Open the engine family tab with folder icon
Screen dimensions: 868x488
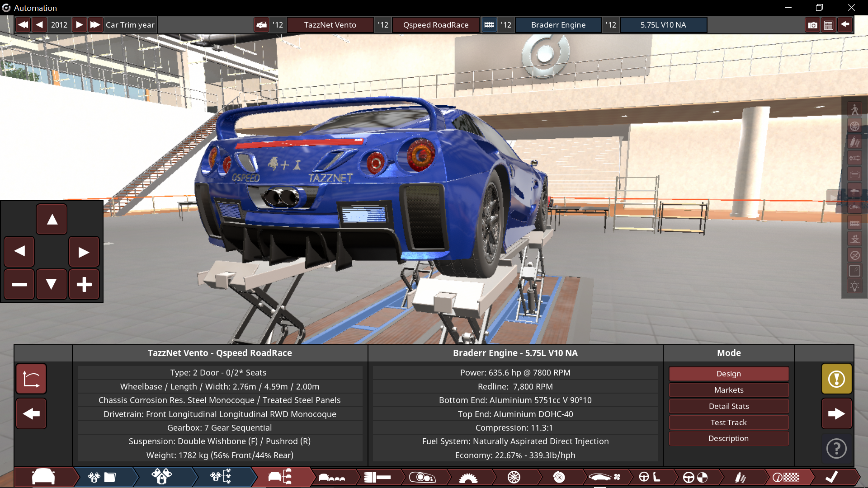tap(102, 477)
